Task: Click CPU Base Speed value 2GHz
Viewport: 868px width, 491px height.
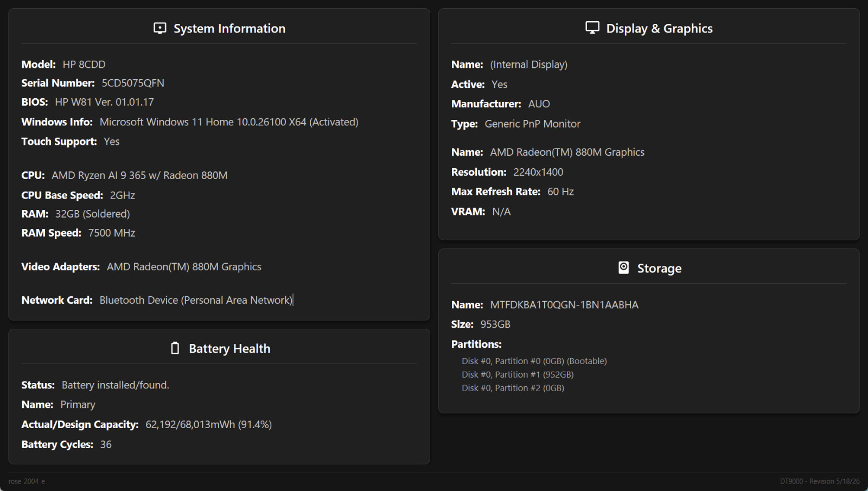Action: point(123,195)
